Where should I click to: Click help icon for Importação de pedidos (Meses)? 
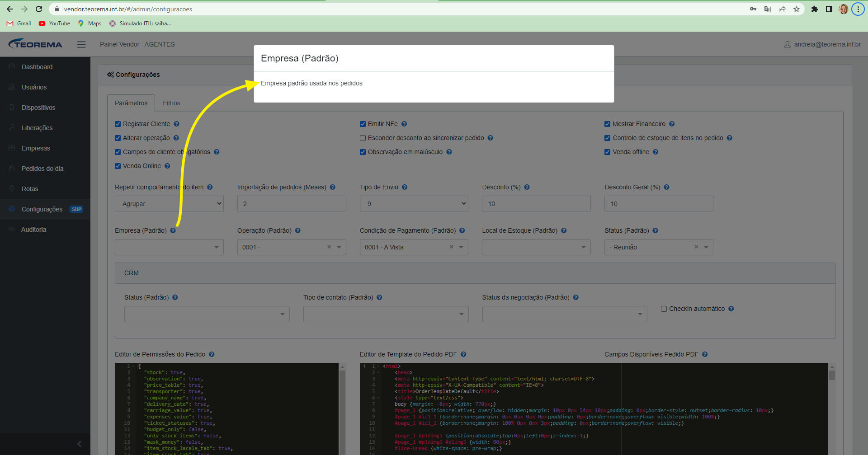pos(332,187)
